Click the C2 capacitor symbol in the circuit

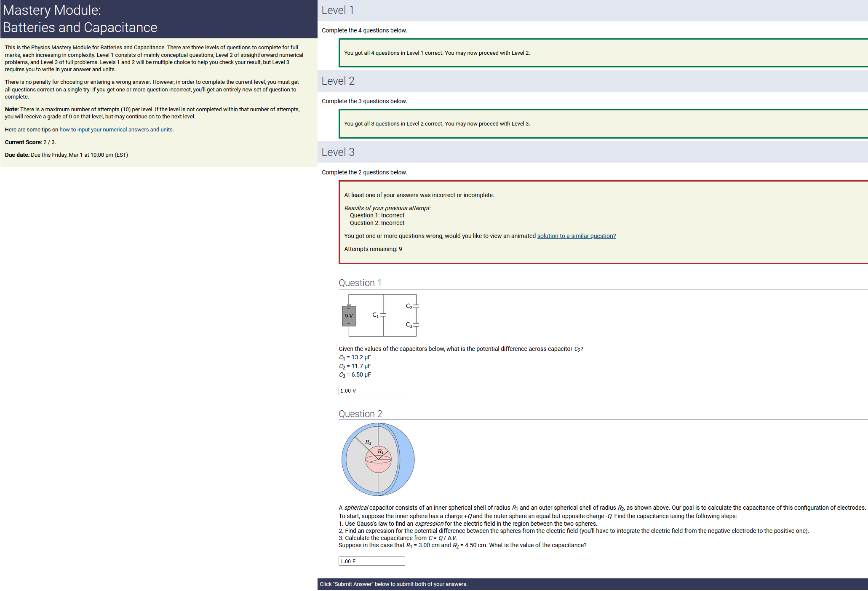click(x=416, y=306)
